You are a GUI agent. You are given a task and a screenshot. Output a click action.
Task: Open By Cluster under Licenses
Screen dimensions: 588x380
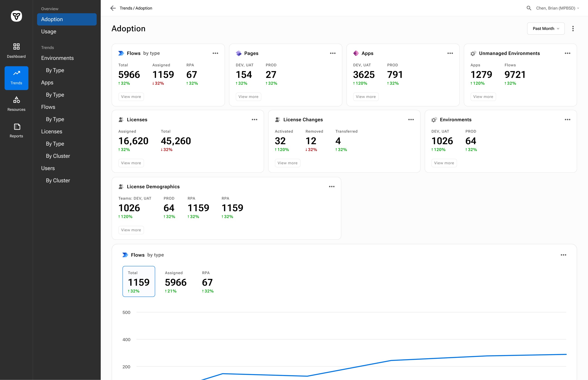pyautogui.click(x=58, y=156)
